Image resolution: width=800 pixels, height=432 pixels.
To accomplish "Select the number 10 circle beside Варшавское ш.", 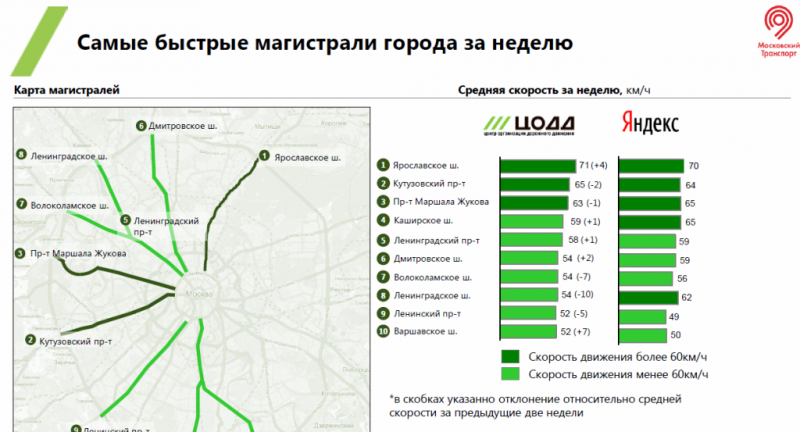I will pos(383,332).
